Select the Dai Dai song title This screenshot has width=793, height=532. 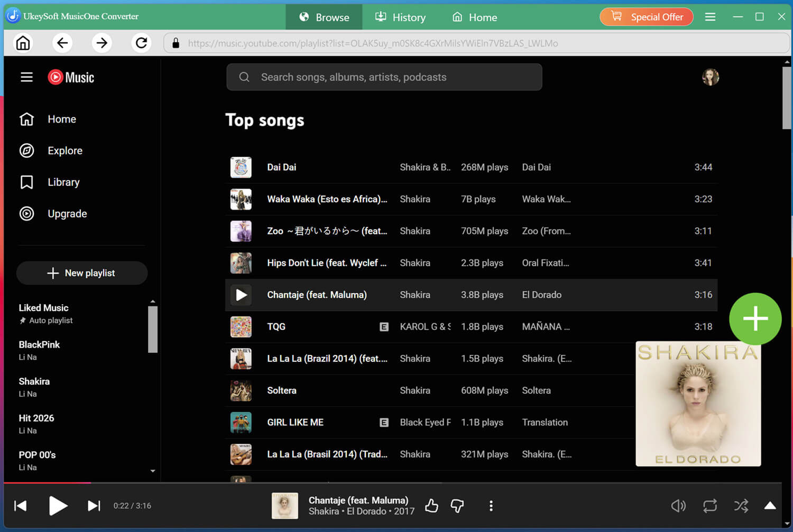point(282,167)
